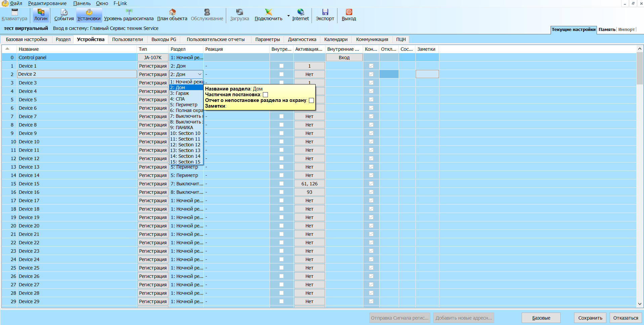Toggle Внутренняя checkbox for Device 1
Viewport: 644px width, 325px height.
coord(281,66)
